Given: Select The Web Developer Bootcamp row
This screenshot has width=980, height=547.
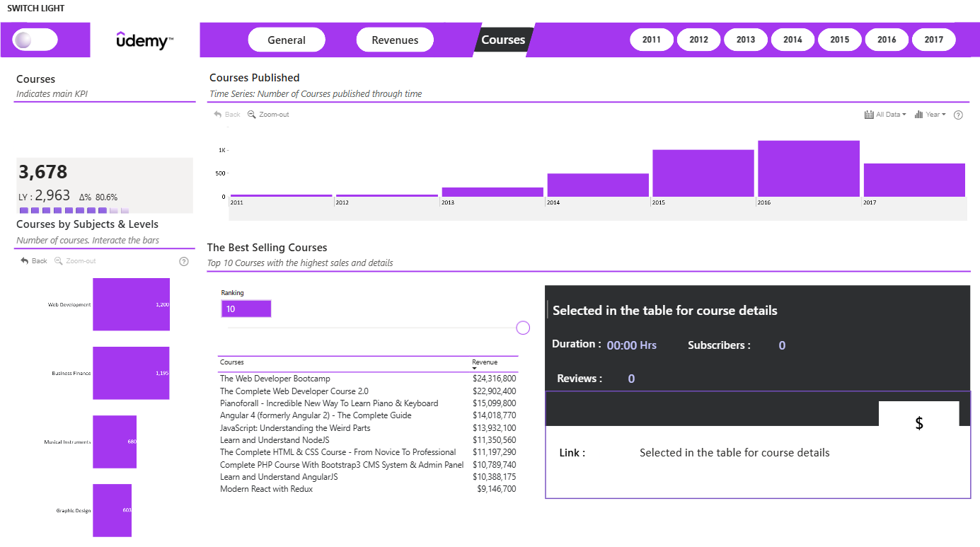Looking at the screenshot, I should (368, 379).
